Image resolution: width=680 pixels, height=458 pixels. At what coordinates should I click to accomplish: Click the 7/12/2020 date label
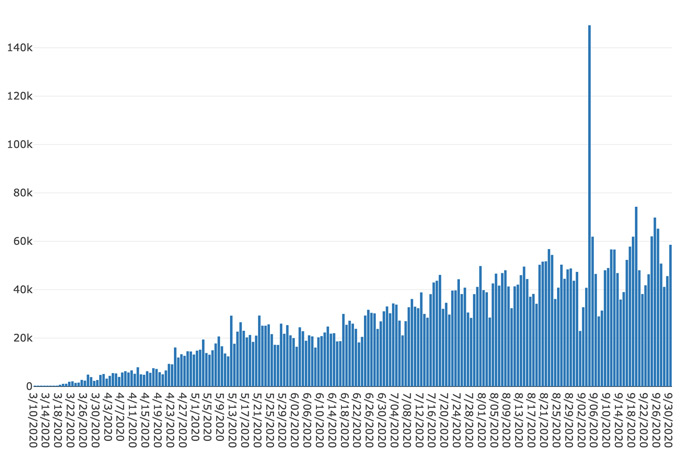click(419, 419)
